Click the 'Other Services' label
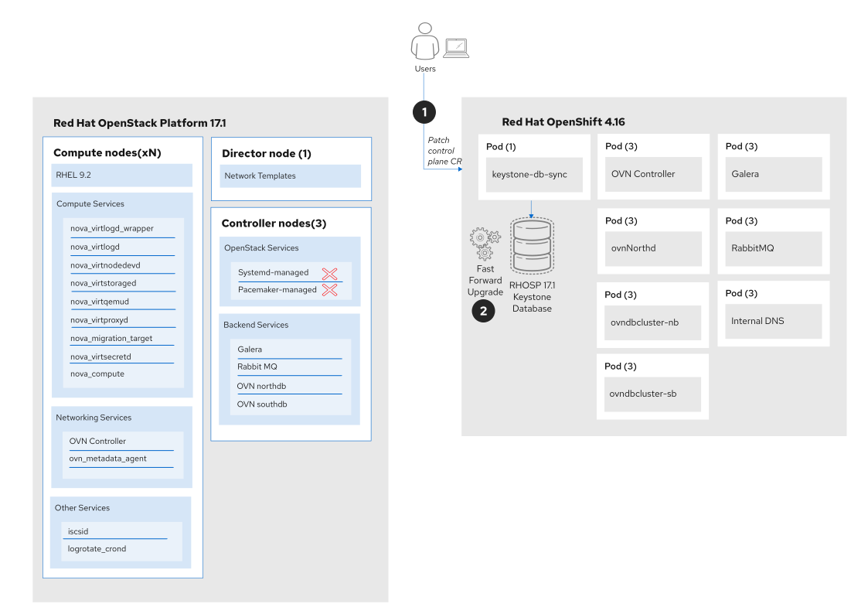 tap(82, 508)
